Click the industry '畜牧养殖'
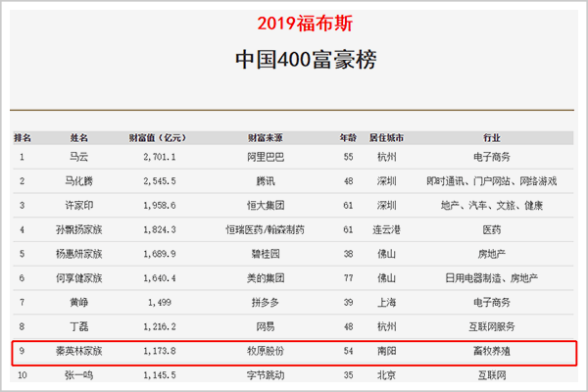The image size is (588, 392). coord(492,351)
